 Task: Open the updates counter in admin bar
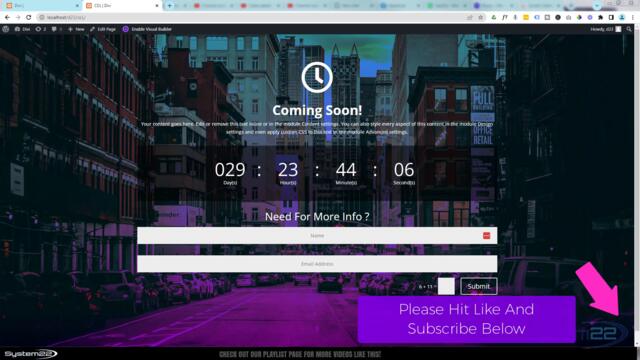point(41,29)
